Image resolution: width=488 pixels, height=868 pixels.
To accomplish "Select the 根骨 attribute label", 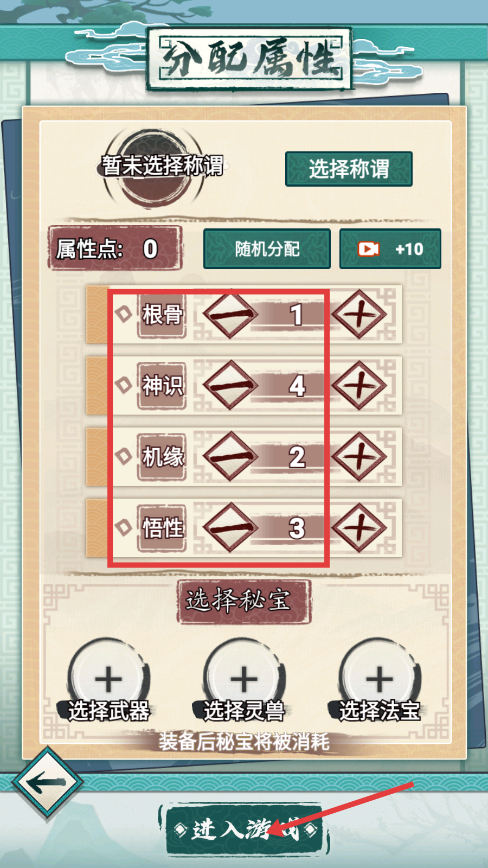I will point(162,315).
